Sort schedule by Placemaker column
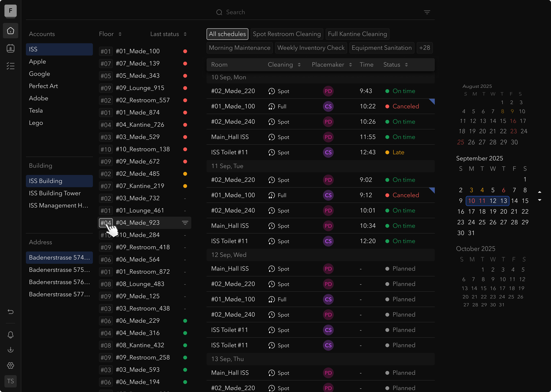Image resolution: width=551 pixels, height=392 pixels. click(x=350, y=65)
